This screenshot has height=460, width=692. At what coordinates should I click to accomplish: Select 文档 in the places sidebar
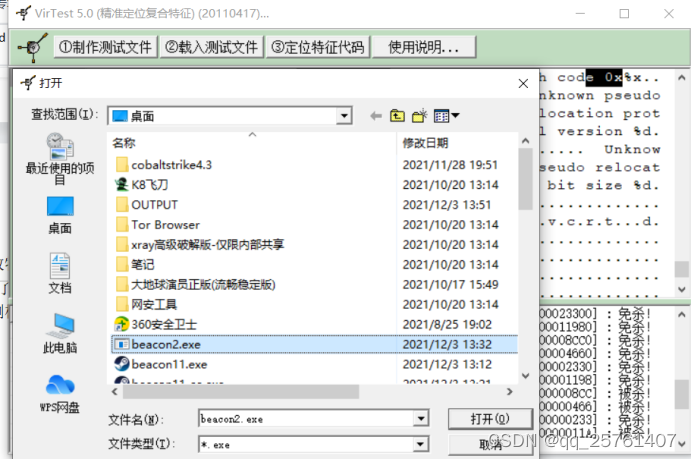coord(60,273)
